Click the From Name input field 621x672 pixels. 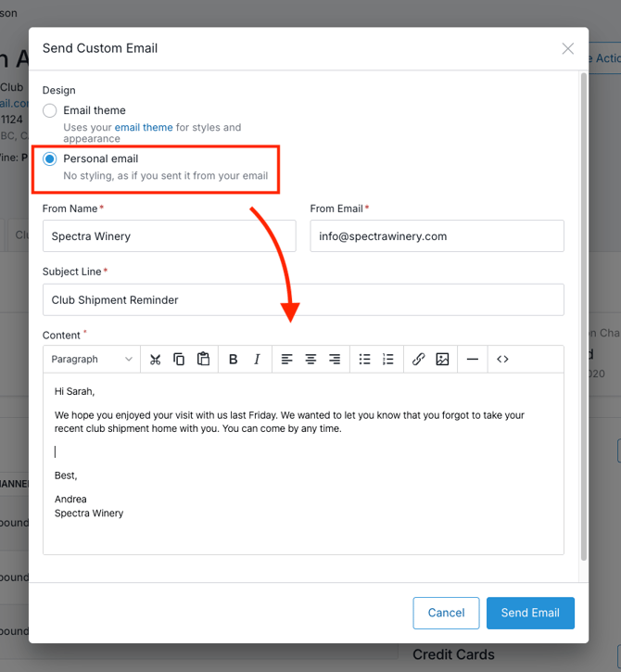tap(170, 236)
